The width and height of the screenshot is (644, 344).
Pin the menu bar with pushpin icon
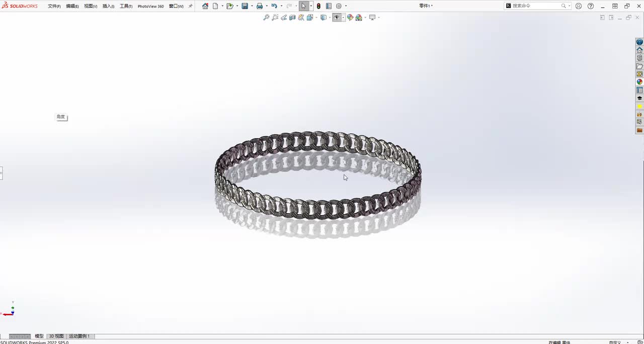tap(191, 6)
